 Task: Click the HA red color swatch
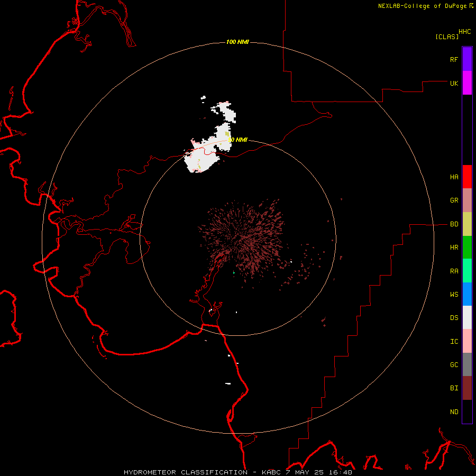pos(467,177)
